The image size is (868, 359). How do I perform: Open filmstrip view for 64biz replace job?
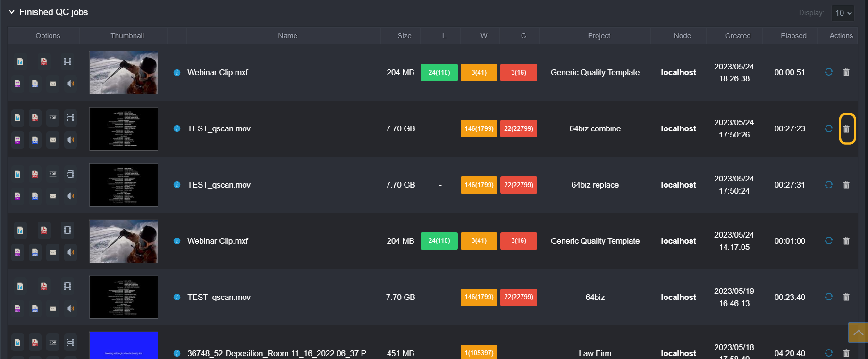point(70,174)
